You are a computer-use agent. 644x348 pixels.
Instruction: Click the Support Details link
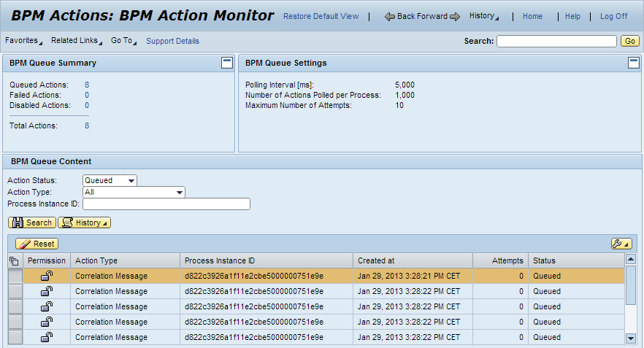(x=172, y=41)
